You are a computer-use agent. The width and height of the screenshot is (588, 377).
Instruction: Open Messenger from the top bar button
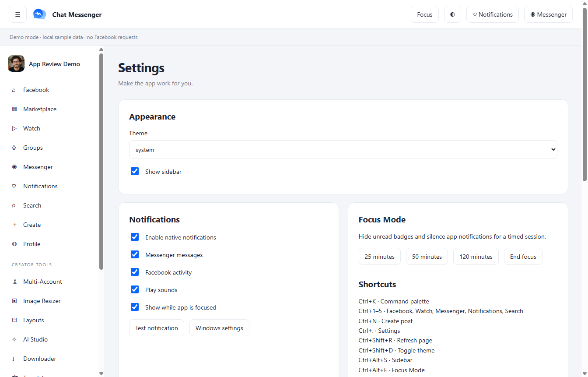click(548, 14)
